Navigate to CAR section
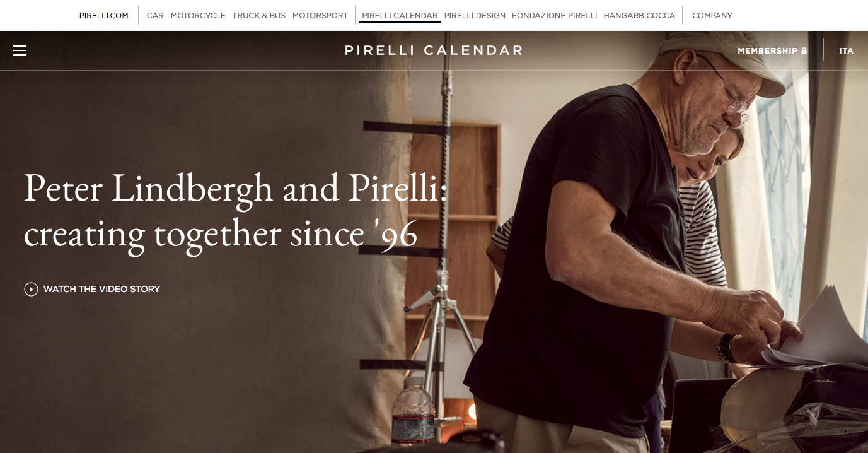Screen dimensions: 868x453 tap(155, 15)
